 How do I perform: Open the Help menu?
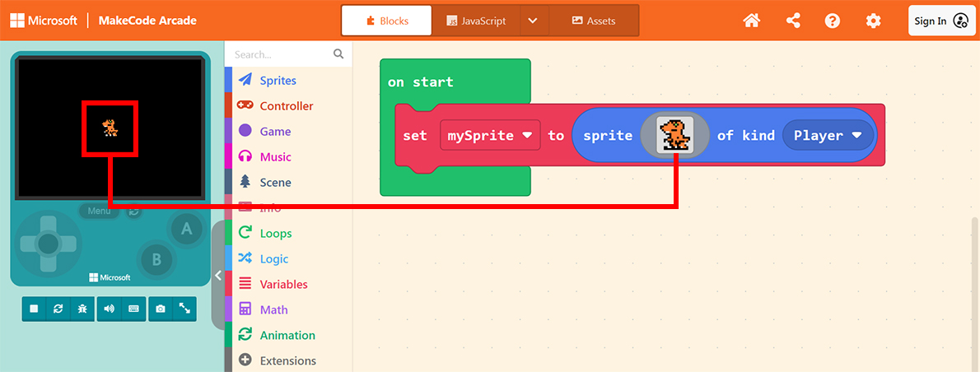833,21
